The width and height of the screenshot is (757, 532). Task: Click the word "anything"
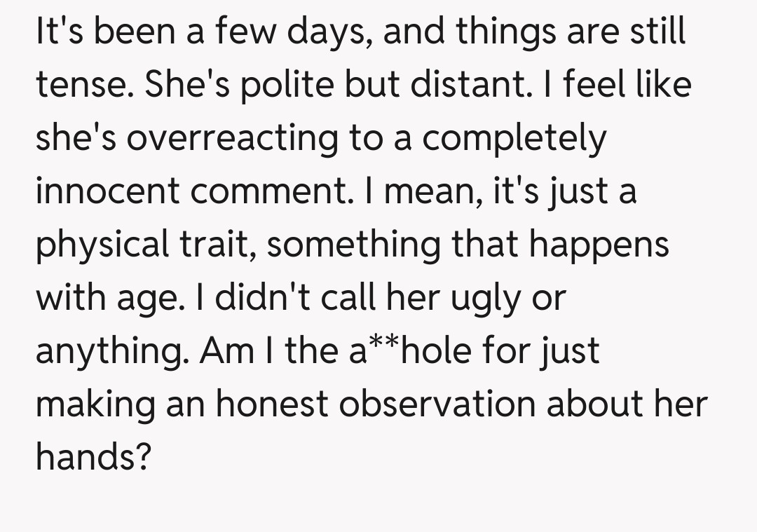(111, 351)
